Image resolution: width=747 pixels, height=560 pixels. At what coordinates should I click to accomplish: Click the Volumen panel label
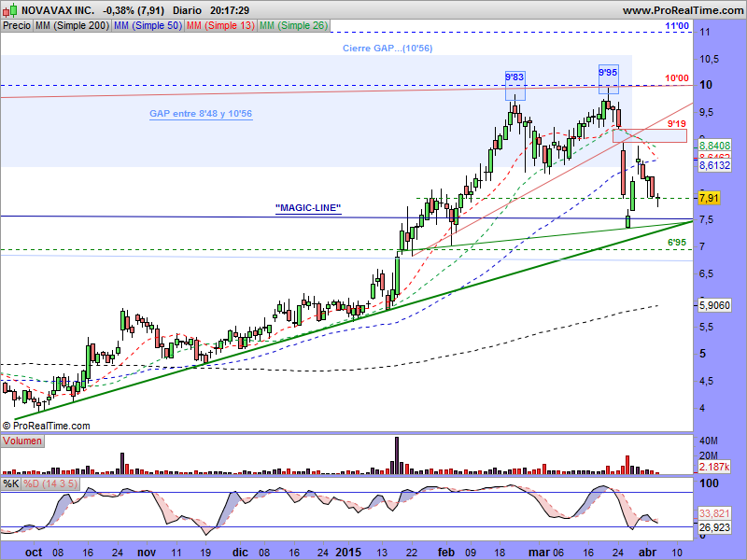(22, 441)
